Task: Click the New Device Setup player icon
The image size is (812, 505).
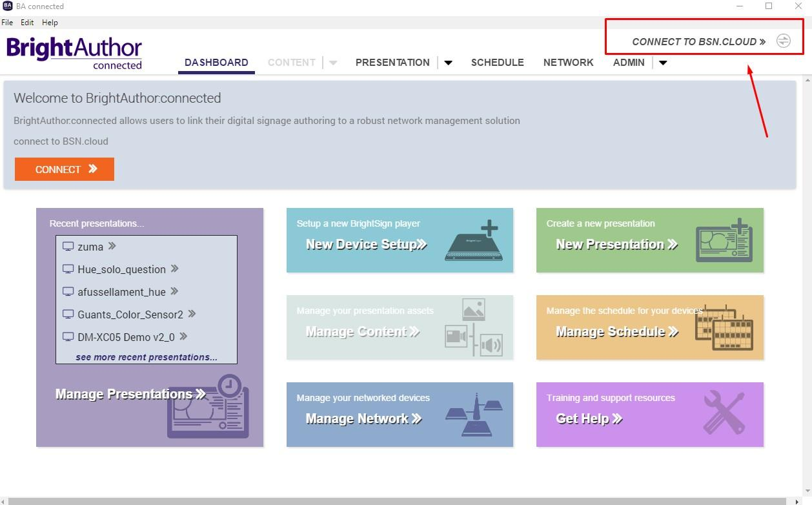Action: 475,241
